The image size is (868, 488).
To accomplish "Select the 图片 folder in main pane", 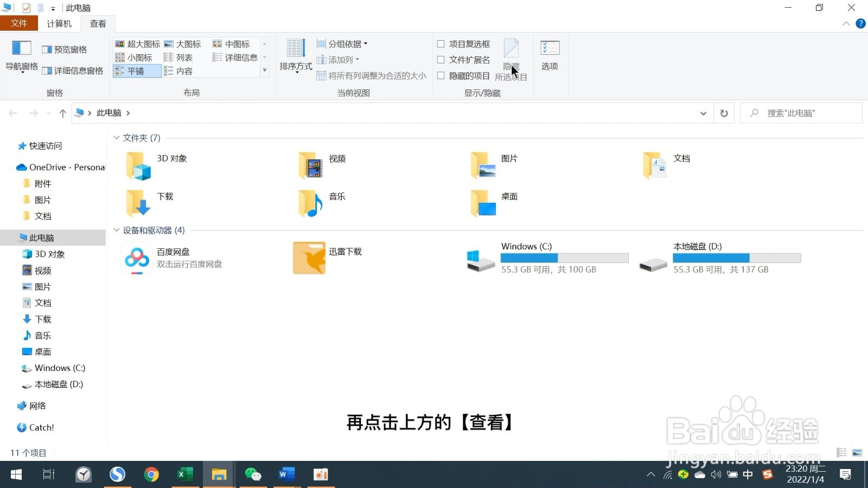I will click(495, 166).
